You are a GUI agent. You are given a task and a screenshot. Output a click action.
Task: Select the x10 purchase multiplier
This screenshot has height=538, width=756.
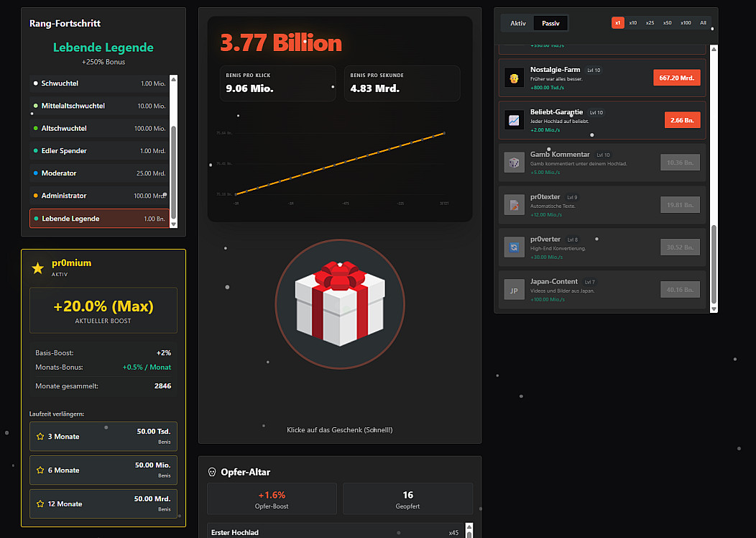point(633,23)
